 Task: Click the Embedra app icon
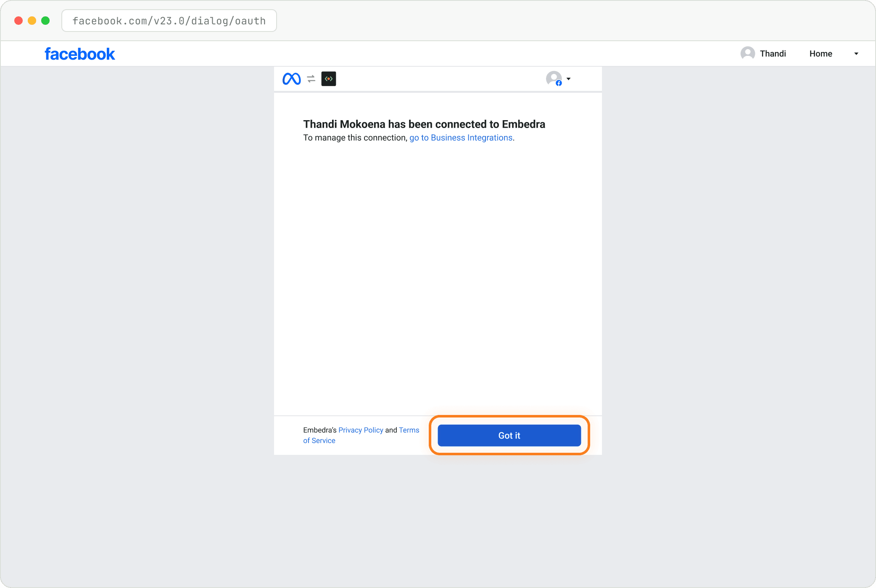(x=329, y=79)
